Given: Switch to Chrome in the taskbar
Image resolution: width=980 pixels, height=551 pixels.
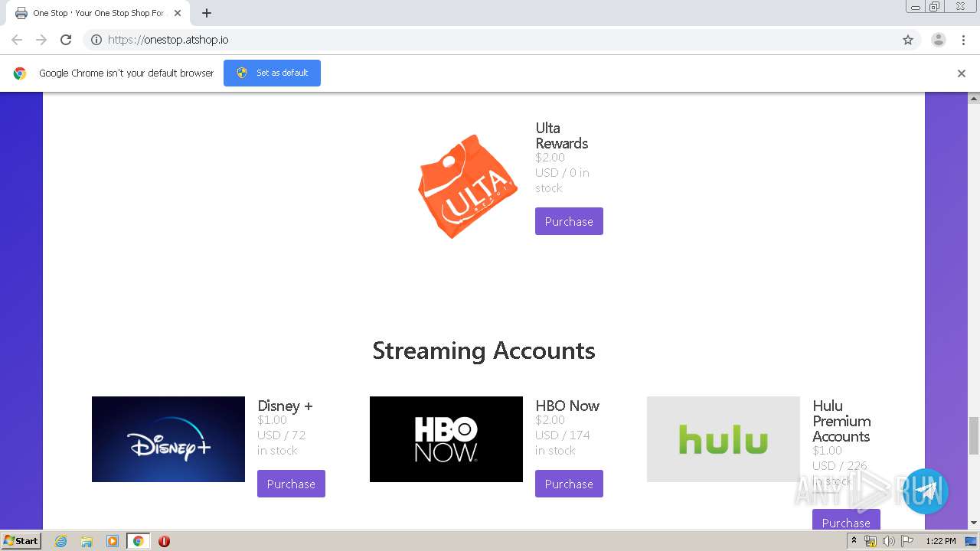Looking at the screenshot, I should coord(138,541).
